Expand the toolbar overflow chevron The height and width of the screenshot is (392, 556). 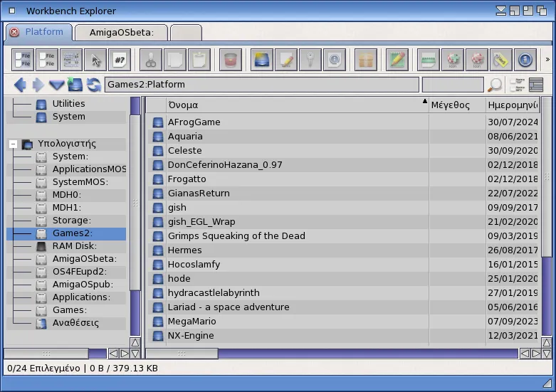(547, 60)
